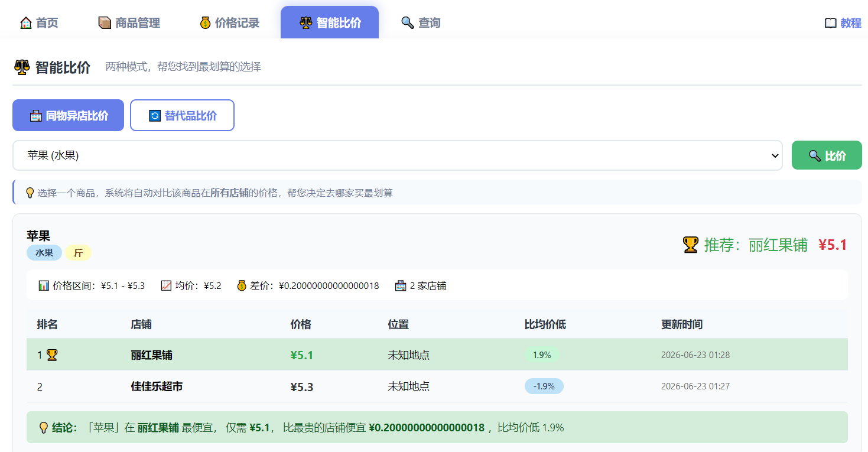The width and height of the screenshot is (868, 452).
Task: Click the 位置 column header
Action: (x=398, y=324)
